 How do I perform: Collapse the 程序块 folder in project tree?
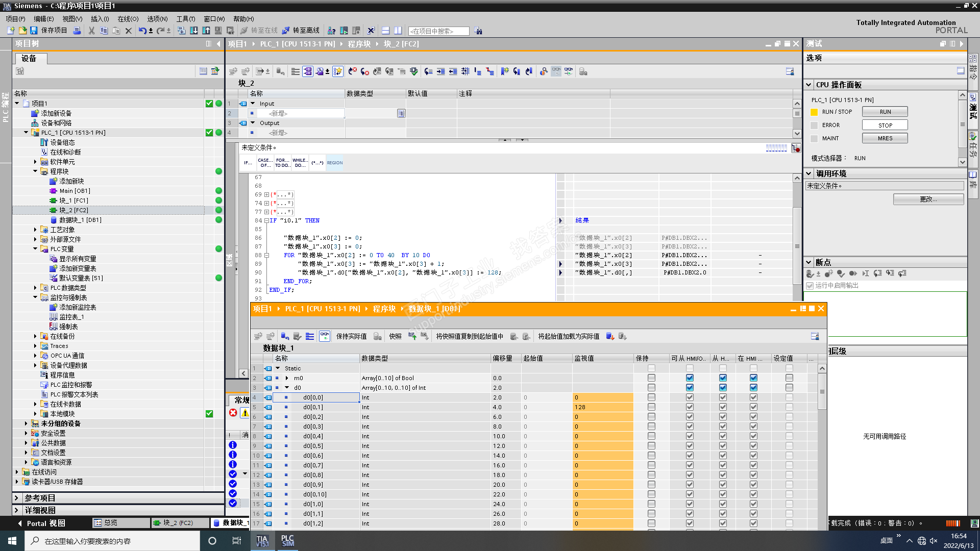pyautogui.click(x=35, y=171)
